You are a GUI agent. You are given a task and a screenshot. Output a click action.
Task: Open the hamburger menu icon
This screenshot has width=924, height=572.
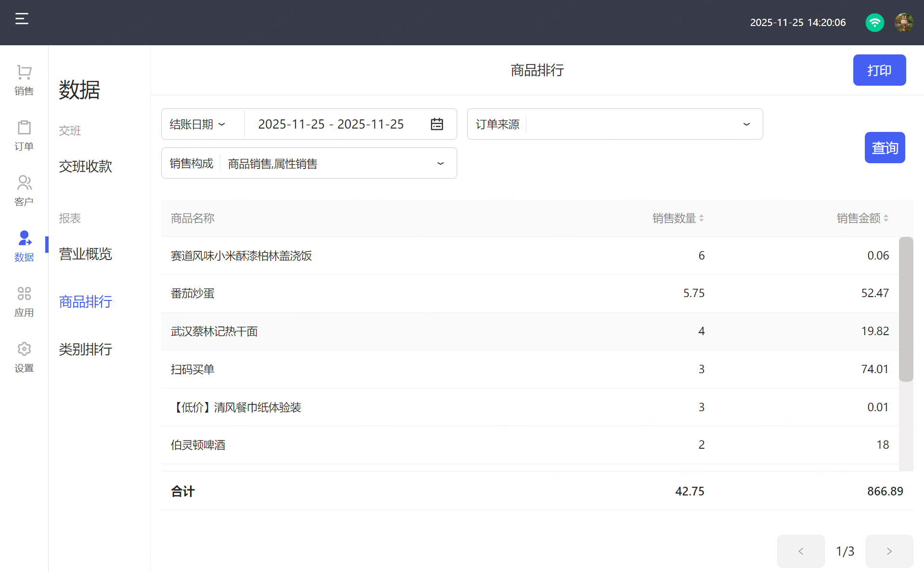[x=22, y=19]
